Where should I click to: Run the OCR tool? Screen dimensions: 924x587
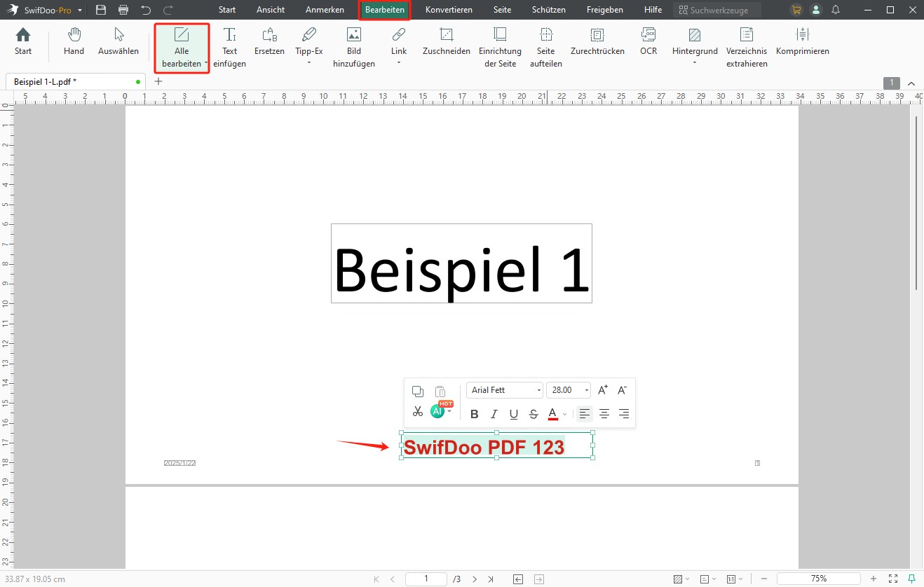[x=648, y=42]
